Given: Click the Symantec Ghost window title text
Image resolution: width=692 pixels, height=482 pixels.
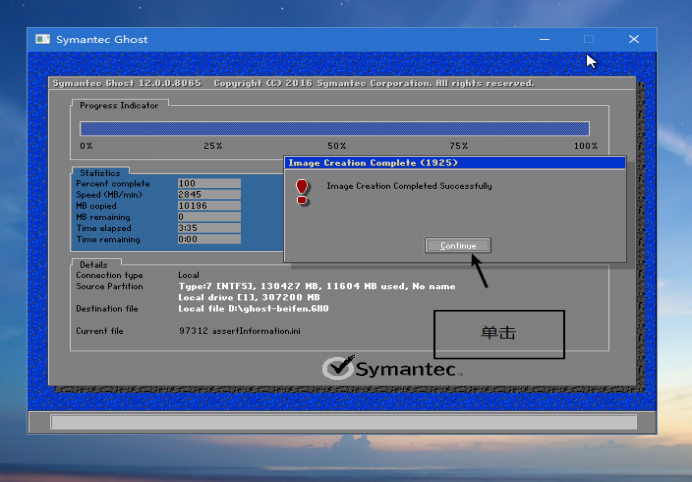Looking at the screenshot, I should [x=102, y=39].
